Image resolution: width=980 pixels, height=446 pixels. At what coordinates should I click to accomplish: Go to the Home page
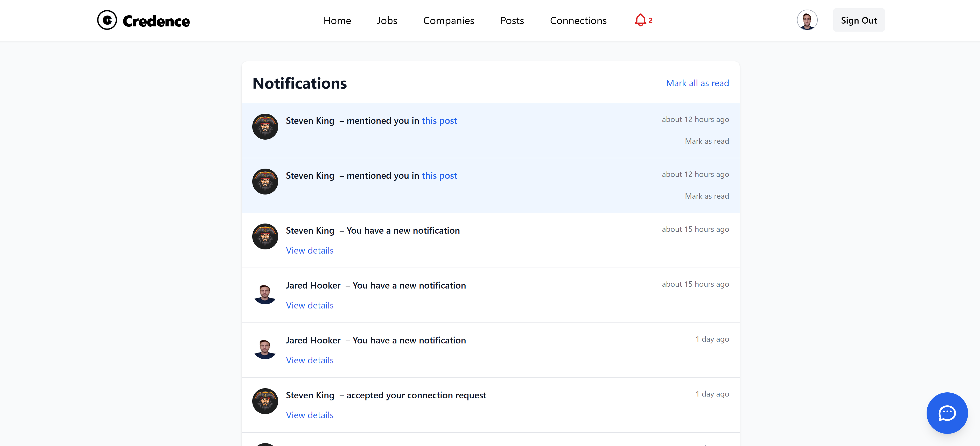(337, 20)
